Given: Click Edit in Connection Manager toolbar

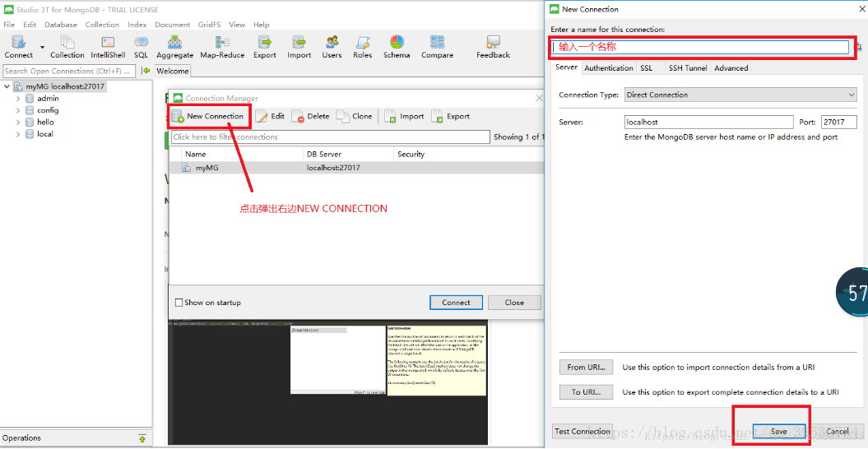Looking at the screenshot, I should click(x=270, y=116).
